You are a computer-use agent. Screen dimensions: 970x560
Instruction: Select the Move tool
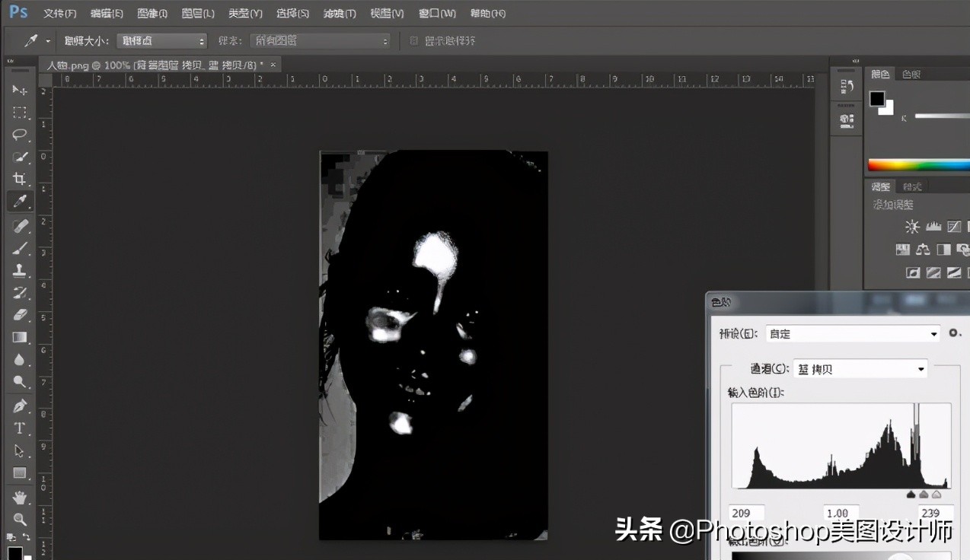point(20,91)
